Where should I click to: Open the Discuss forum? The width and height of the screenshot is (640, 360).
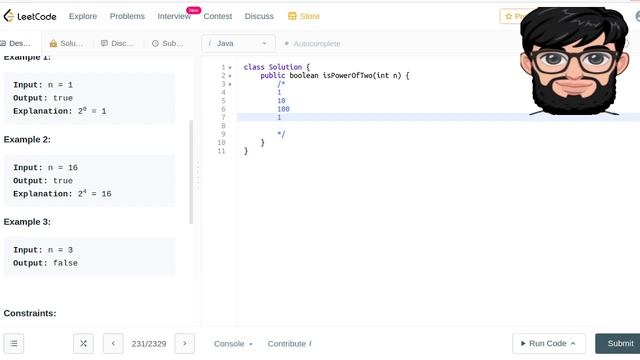[259, 16]
